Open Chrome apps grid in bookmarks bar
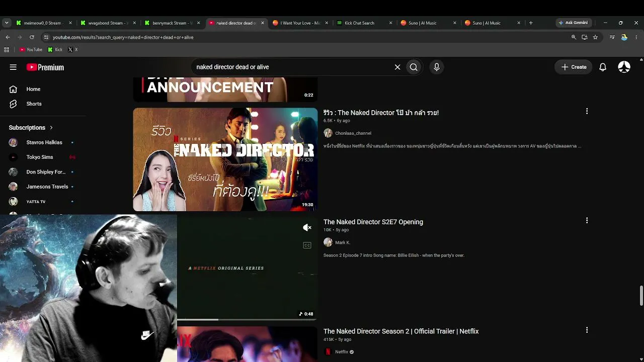This screenshot has height=362, width=644. [x=7, y=49]
